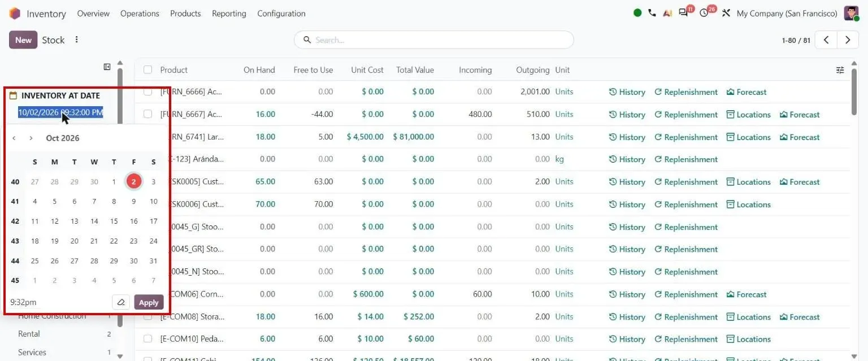Click the $ 4,500.00 unit cost cell

pyautogui.click(x=365, y=137)
